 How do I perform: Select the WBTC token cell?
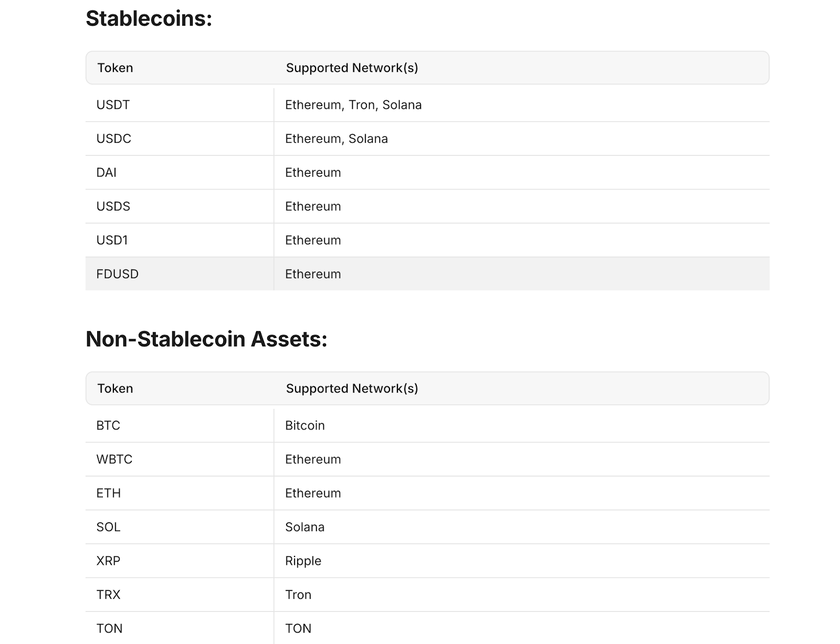(180, 459)
